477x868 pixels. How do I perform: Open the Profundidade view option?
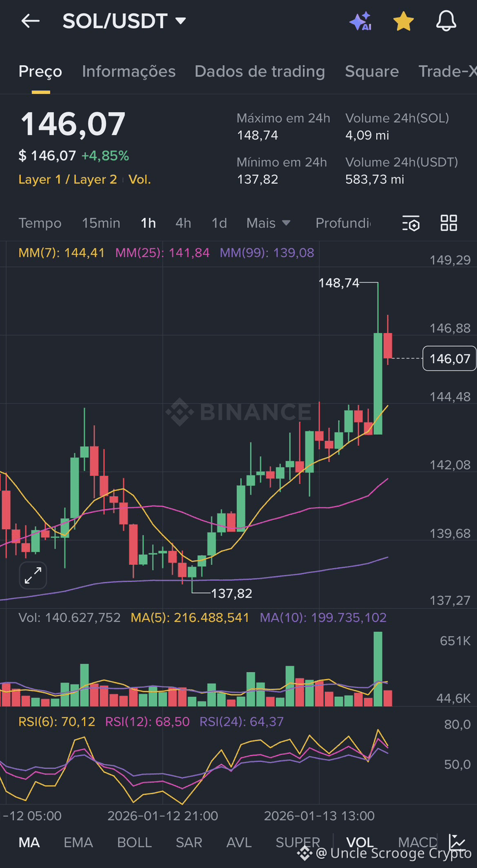(x=344, y=223)
